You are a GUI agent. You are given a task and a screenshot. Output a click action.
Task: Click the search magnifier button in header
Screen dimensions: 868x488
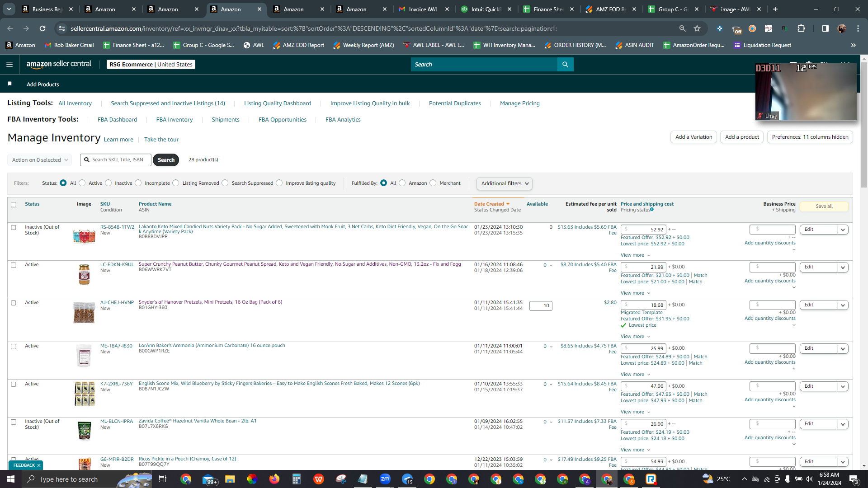(x=565, y=65)
